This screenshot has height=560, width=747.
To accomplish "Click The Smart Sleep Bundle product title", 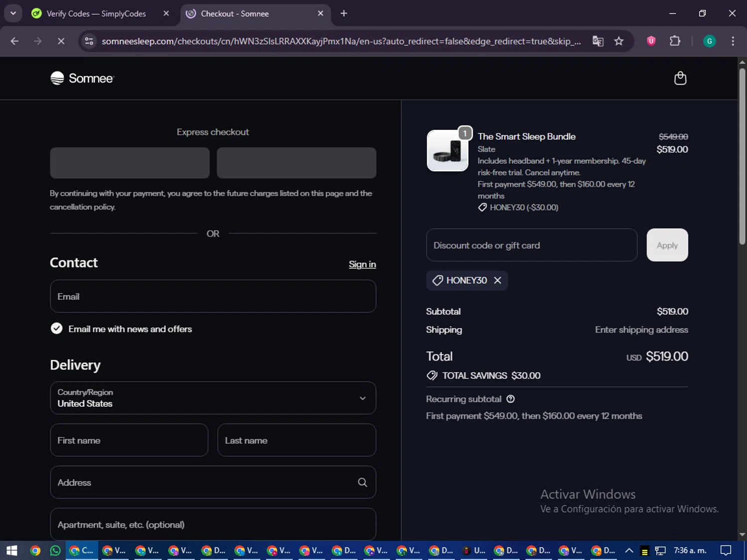I will point(526,136).
